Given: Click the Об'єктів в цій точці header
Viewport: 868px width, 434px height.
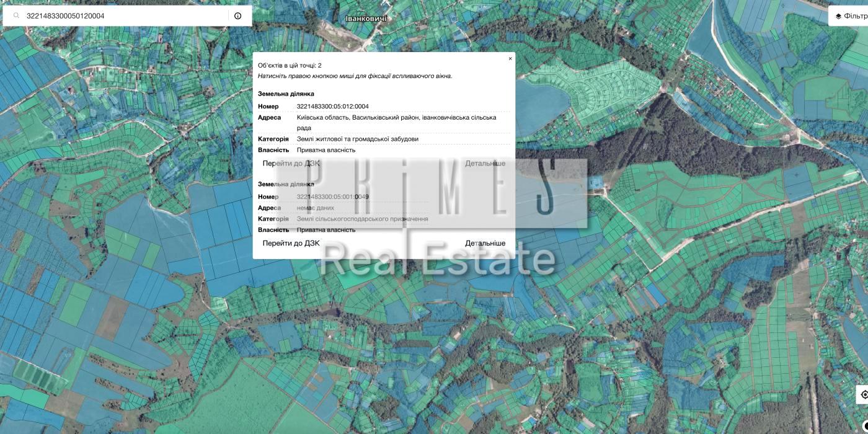Looking at the screenshot, I should click(x=290, y=65).
